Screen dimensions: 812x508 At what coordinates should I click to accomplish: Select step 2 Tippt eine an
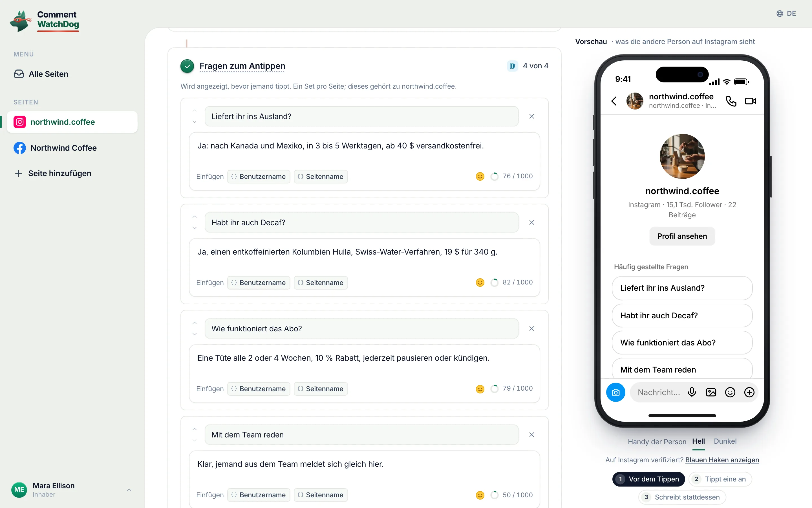pos(720,479)
